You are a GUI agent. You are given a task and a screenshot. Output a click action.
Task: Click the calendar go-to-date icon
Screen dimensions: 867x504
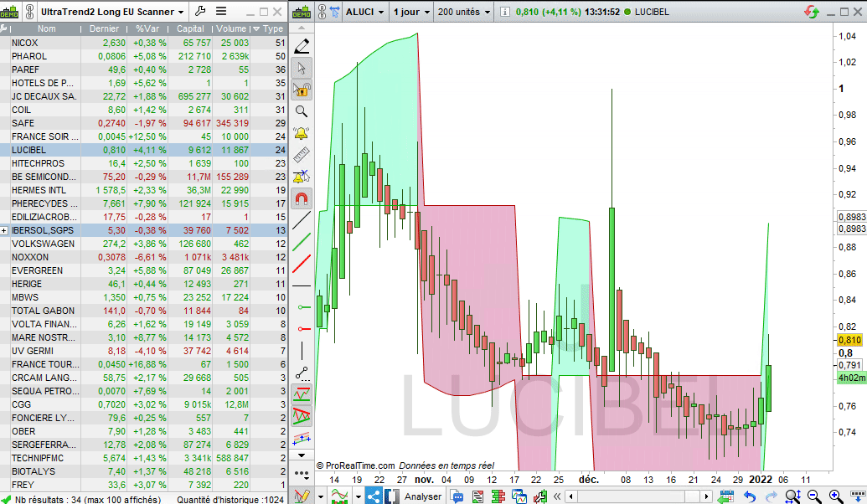725,496
